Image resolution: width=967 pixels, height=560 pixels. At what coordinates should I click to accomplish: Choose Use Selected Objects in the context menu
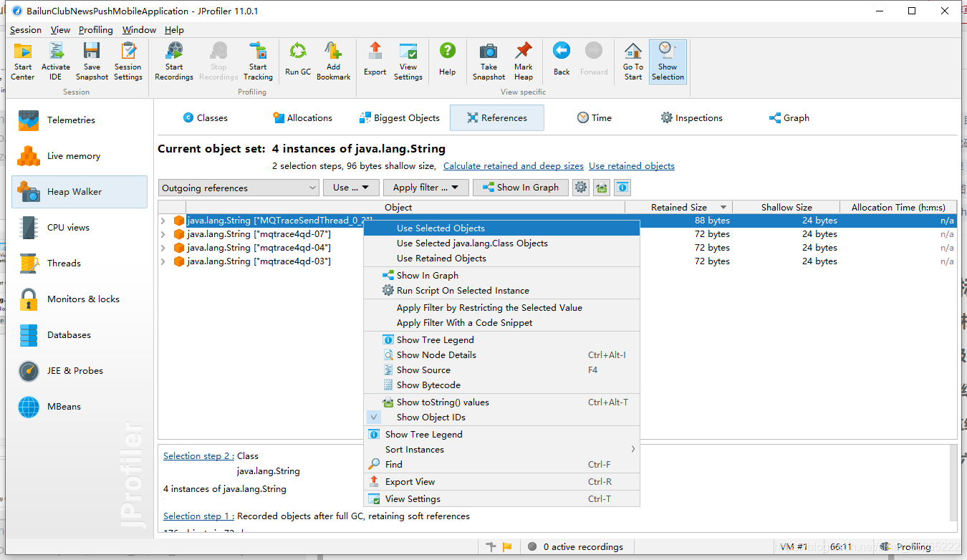[501, 228]
